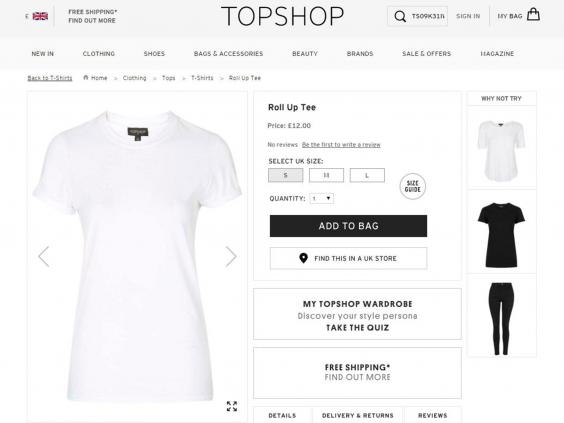Open the round Size Guide badge

point(413,186)
